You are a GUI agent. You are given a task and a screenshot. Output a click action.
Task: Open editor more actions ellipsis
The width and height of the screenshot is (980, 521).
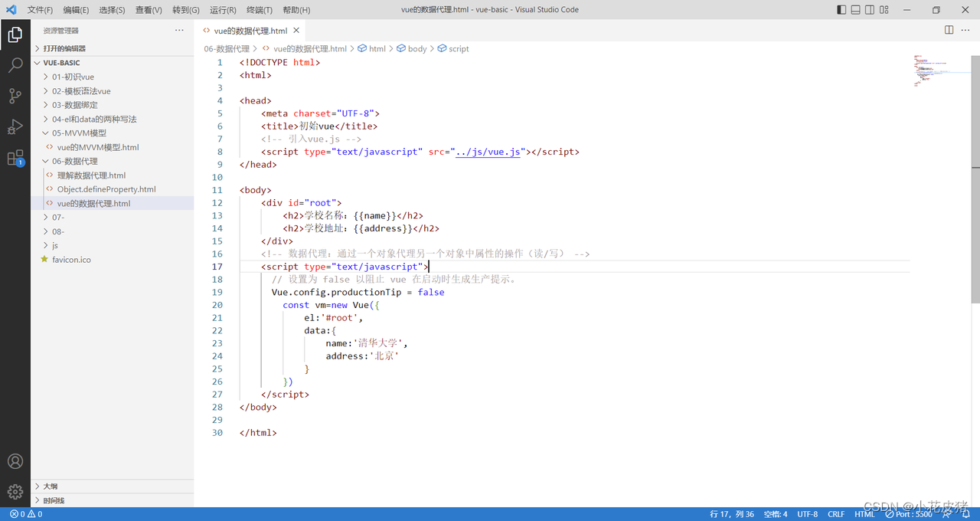pos(967,31)
